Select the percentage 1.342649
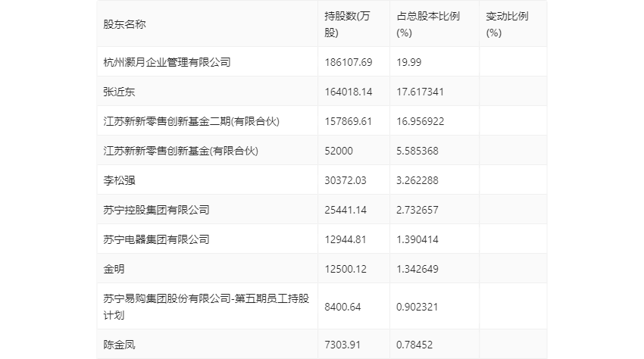The image size is (644, 359). 417,269
